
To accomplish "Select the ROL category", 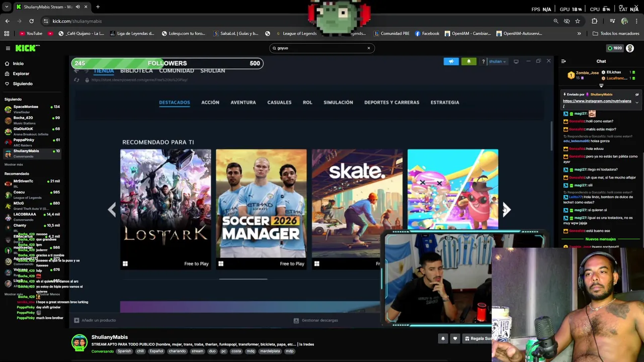I will (x=307, y=103).
